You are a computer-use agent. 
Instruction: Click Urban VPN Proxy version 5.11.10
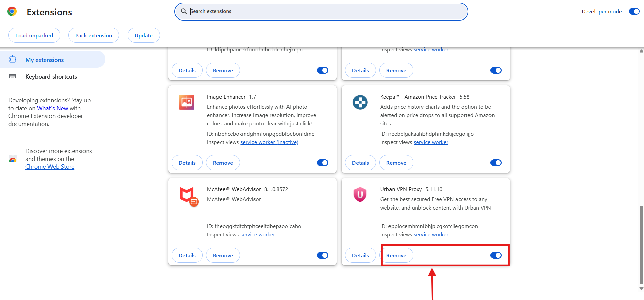pos(434,189)
